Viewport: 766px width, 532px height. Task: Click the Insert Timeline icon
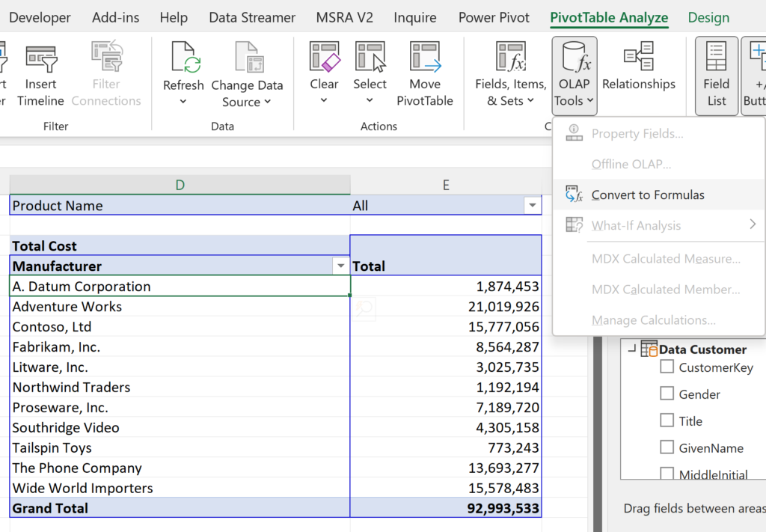[41, 59]
